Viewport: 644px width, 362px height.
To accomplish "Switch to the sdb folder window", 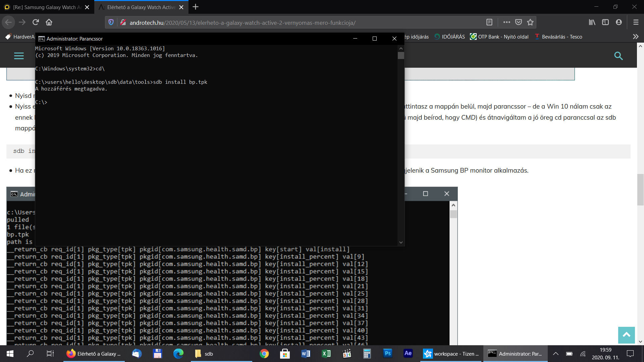I will (221, 354).
